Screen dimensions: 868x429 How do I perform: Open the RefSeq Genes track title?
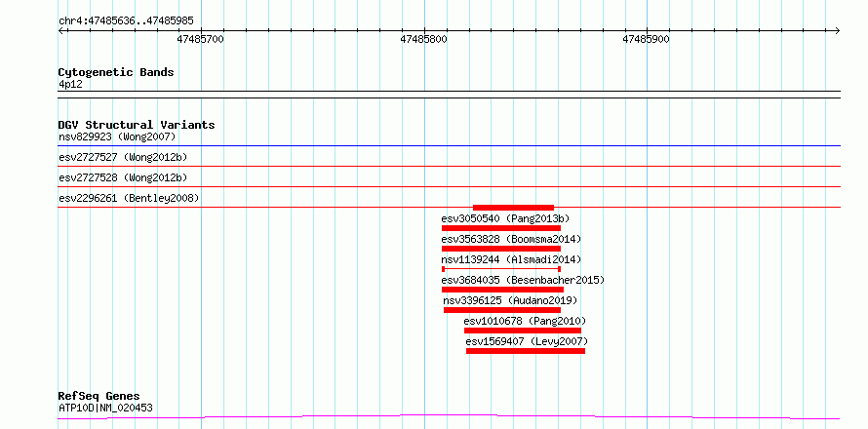(99, 397)
